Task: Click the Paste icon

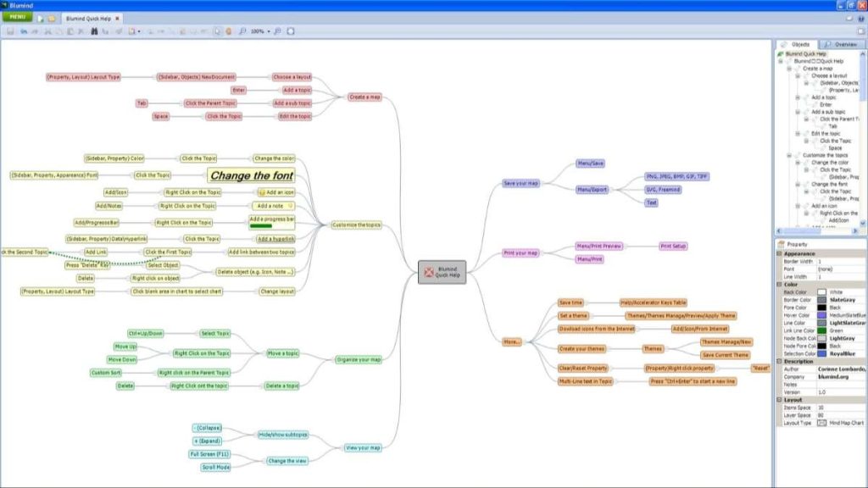Action: point(70,30)
